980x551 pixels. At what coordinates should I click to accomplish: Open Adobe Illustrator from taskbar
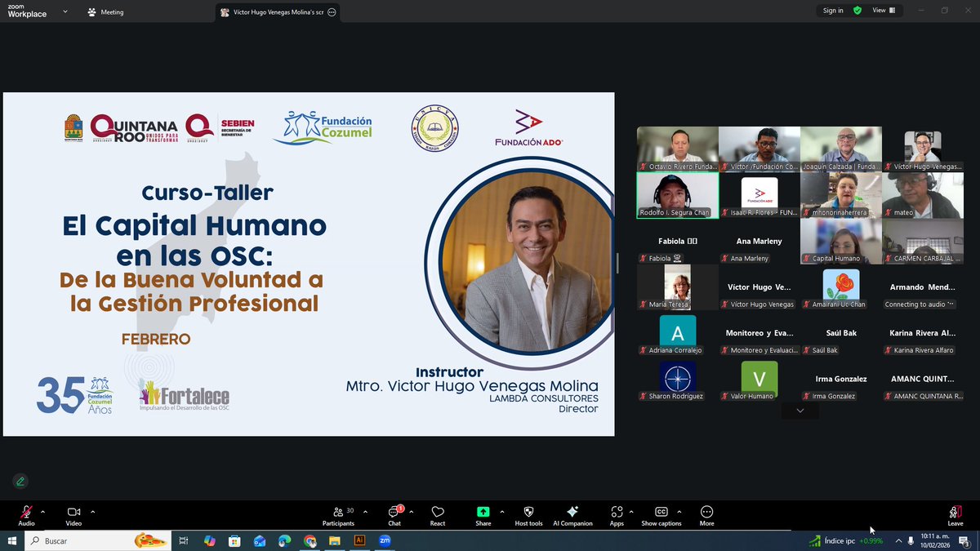coord(359,540)
